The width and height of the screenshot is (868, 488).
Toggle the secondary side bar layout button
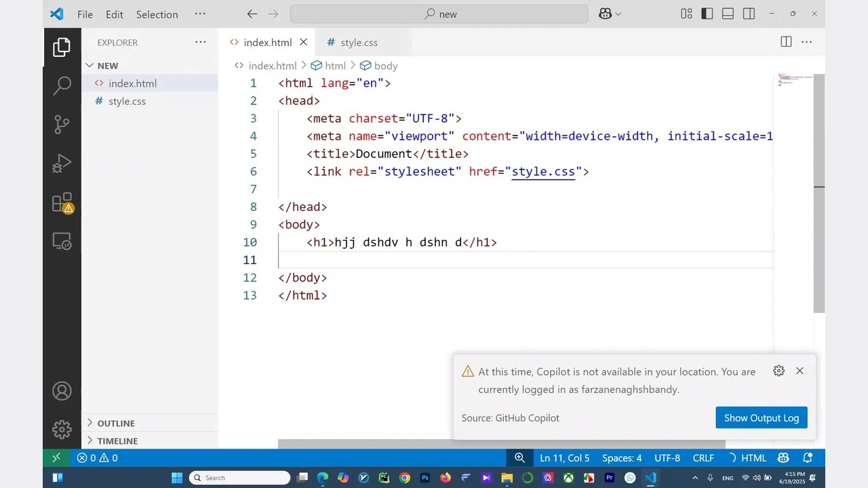click(749, 14)
